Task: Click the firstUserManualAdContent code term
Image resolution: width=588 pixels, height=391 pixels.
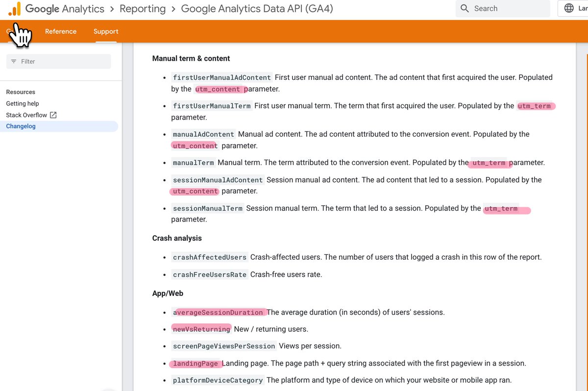Action: [222, 77]
